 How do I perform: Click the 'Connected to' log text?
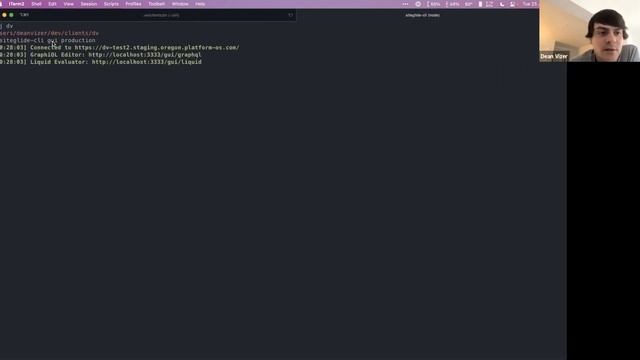click(51, 47)
